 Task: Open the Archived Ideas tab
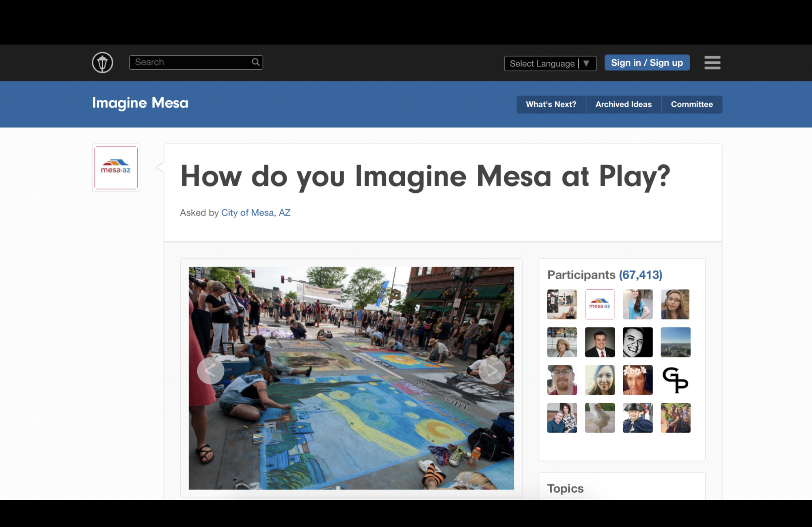(x=623, y=104)
